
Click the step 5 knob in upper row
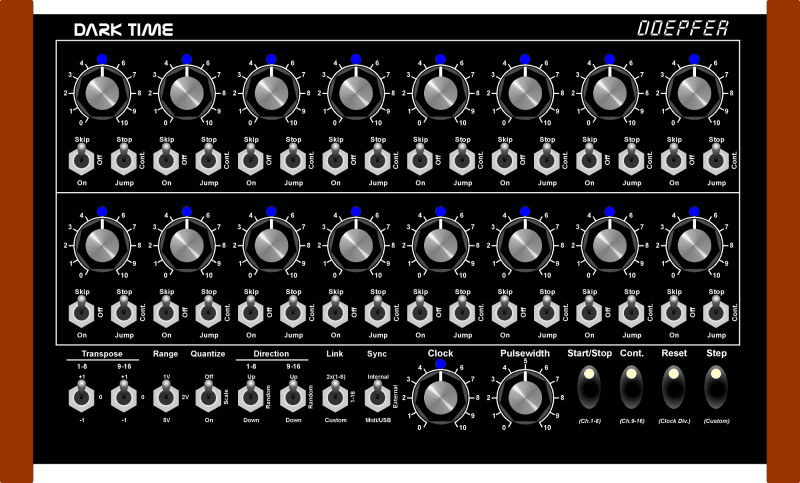point(440,93)
